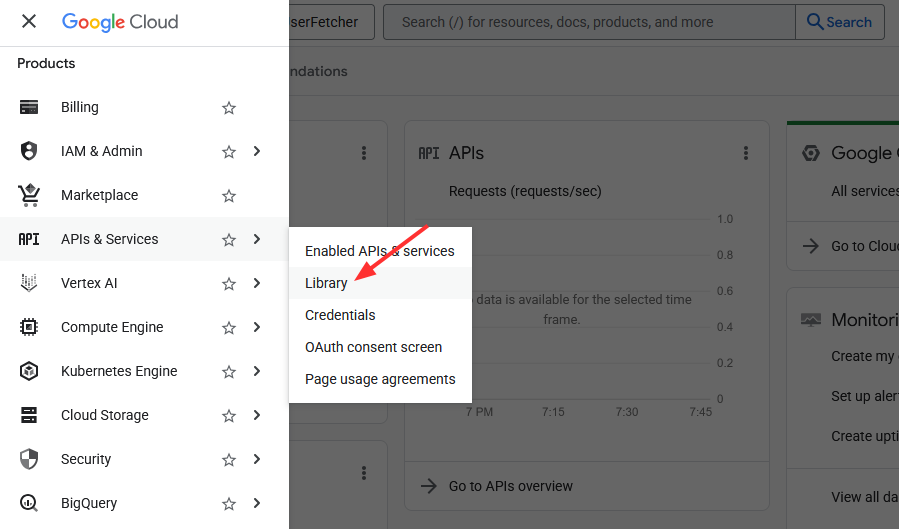The image size is (899, 529).
Task: Expand the IAM & Admin submenu arrow
Action: [x=257, y=151]
